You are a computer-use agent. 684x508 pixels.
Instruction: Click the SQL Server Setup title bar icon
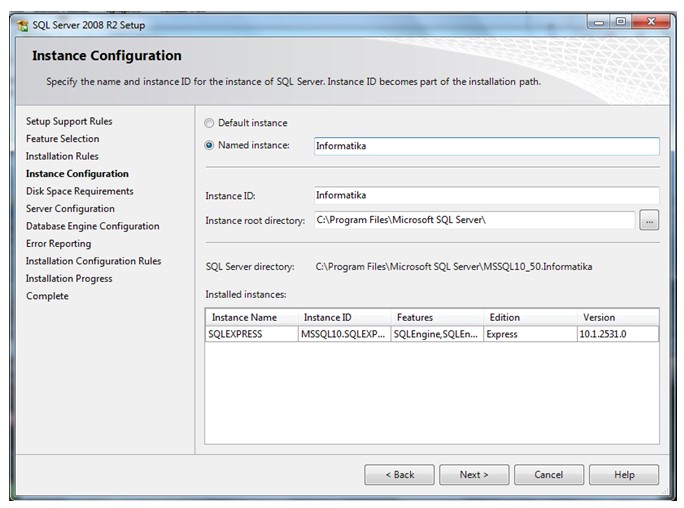coord(22,25)
